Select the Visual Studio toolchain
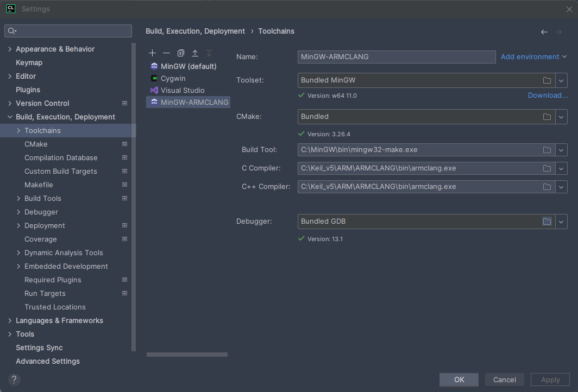This screenshot has width=578, height=392. point(188,90)
